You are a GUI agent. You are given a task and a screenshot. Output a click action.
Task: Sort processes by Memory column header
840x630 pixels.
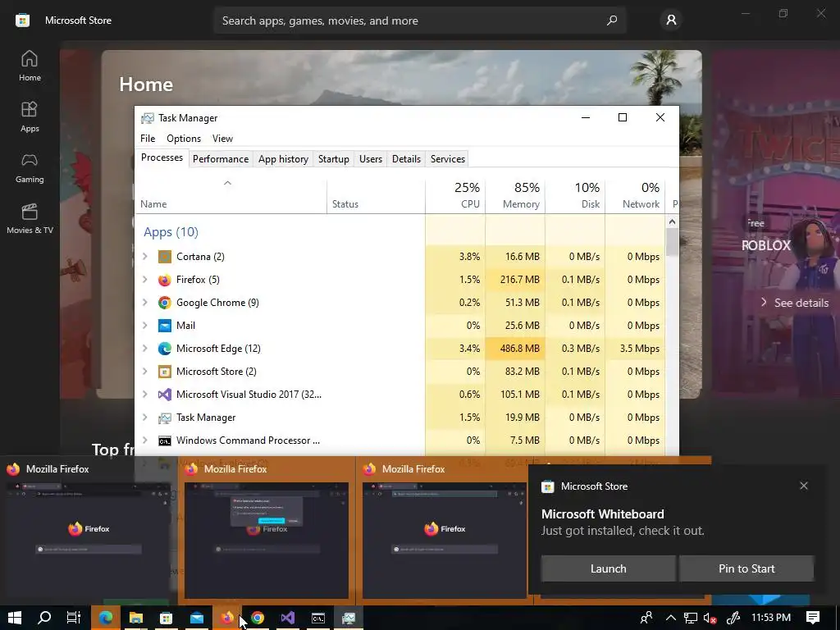point(515,195)
